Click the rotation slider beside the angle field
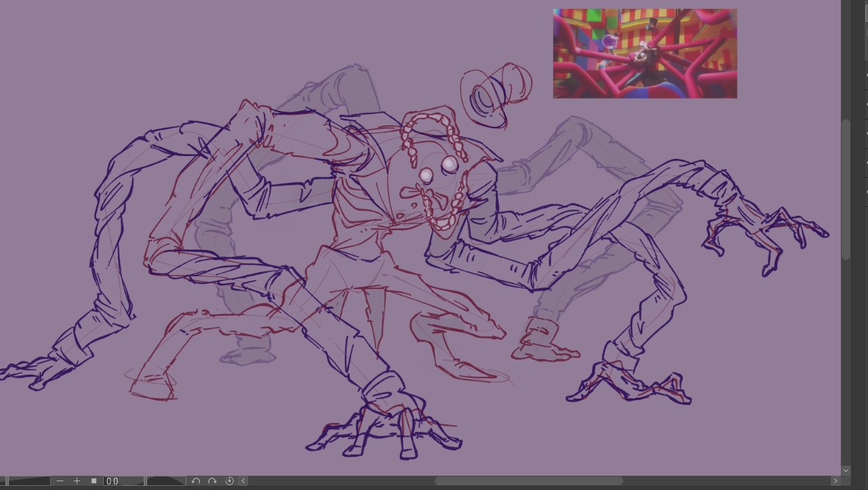 pyautogui.click(x=166, y=481)
